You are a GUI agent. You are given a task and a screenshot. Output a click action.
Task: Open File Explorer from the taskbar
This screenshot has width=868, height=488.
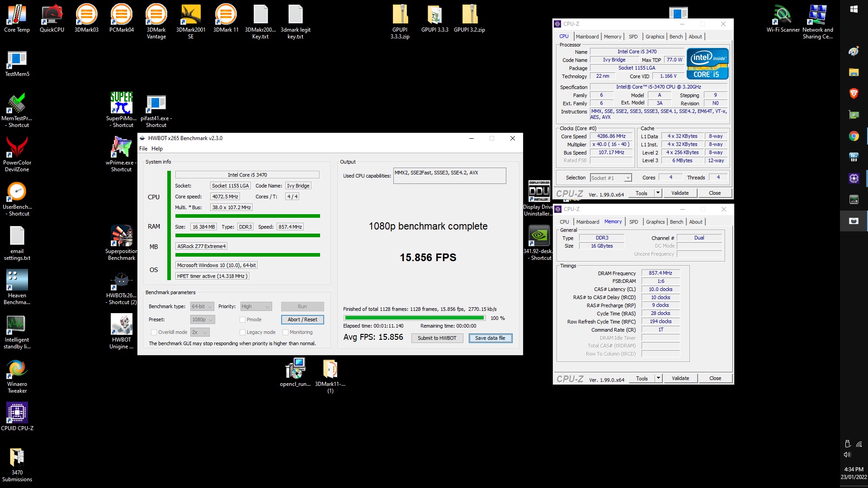(854, 72)
